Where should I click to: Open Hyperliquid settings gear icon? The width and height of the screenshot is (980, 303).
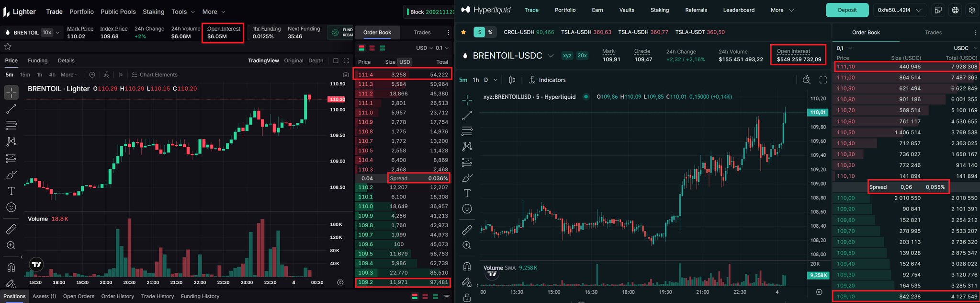pyautogui.click(x=972, y=10)
